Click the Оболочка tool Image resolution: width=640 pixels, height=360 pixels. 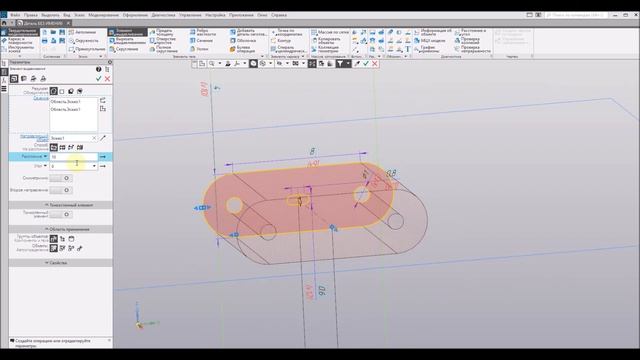[x=243, y=41]
